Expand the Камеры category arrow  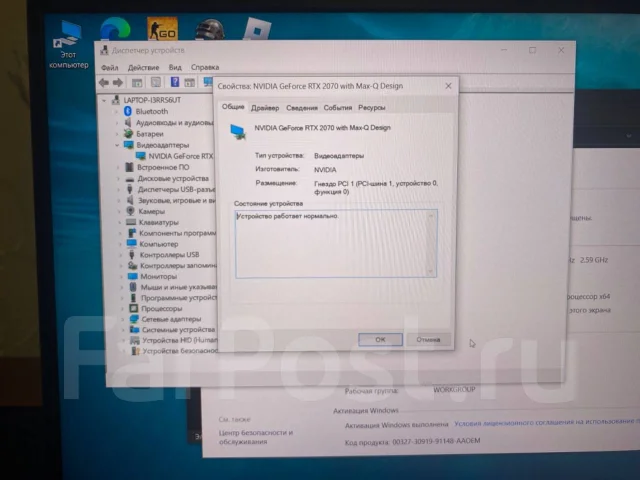pyautogui.click(x=119, y=211)
